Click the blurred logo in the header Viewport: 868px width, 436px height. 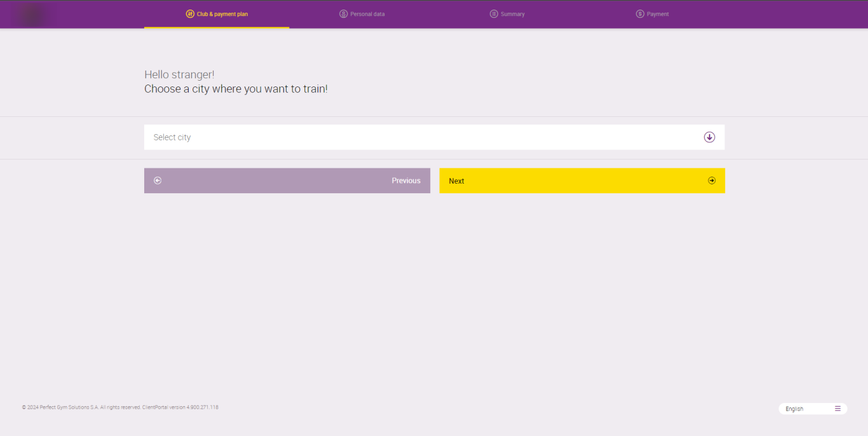32,14
